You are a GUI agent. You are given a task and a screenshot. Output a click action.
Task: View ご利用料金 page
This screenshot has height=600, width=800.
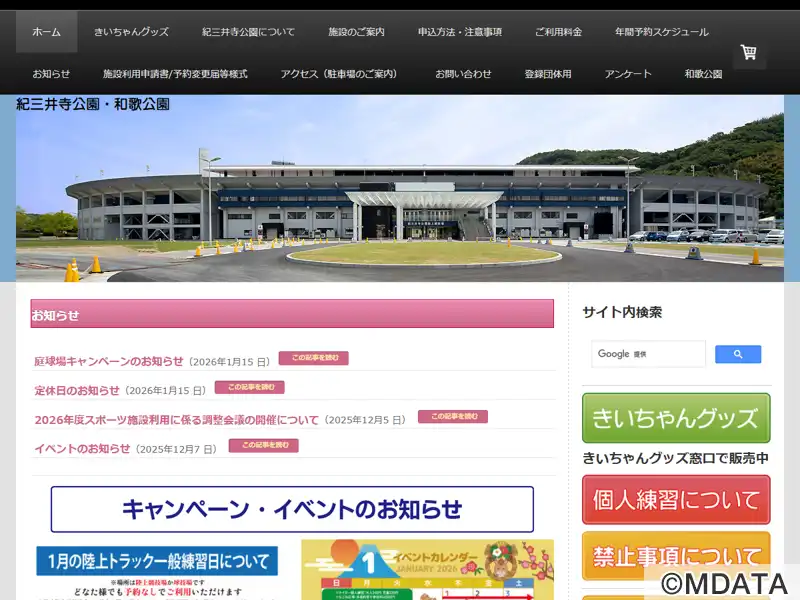click(x=558, y=32)
